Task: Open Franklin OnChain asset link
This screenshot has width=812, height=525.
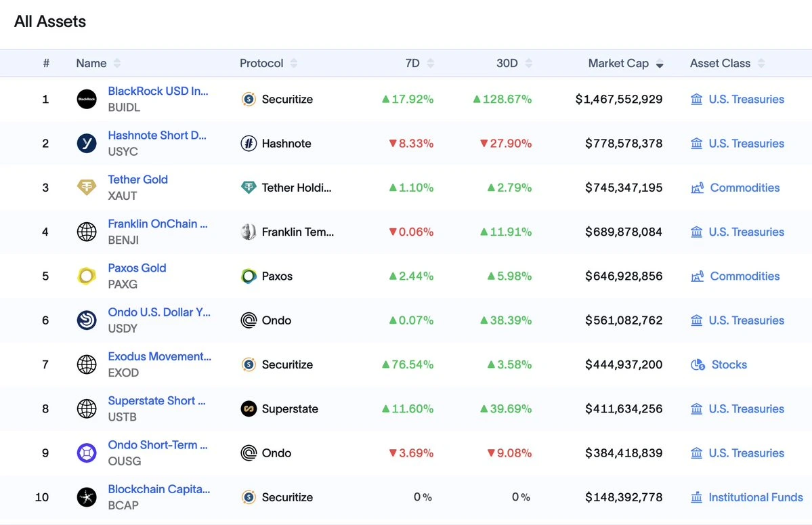Action: click(157, 224)
